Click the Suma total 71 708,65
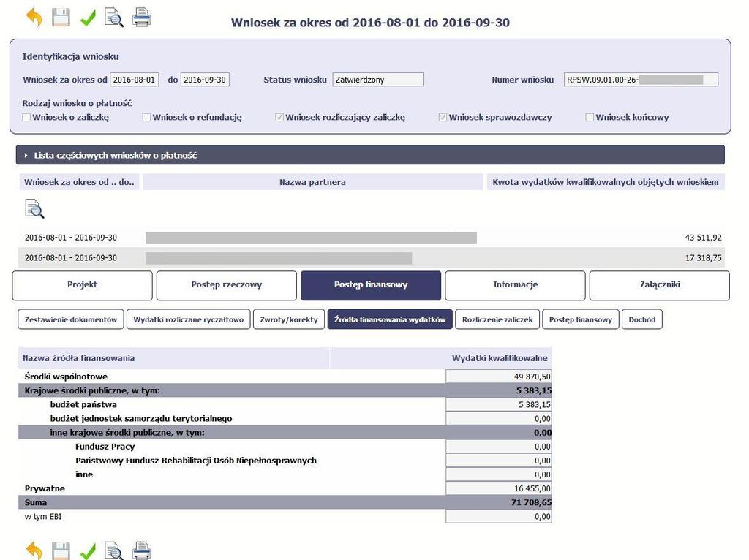The width and height of the screenshot is (749, 560). coord(531,502)
